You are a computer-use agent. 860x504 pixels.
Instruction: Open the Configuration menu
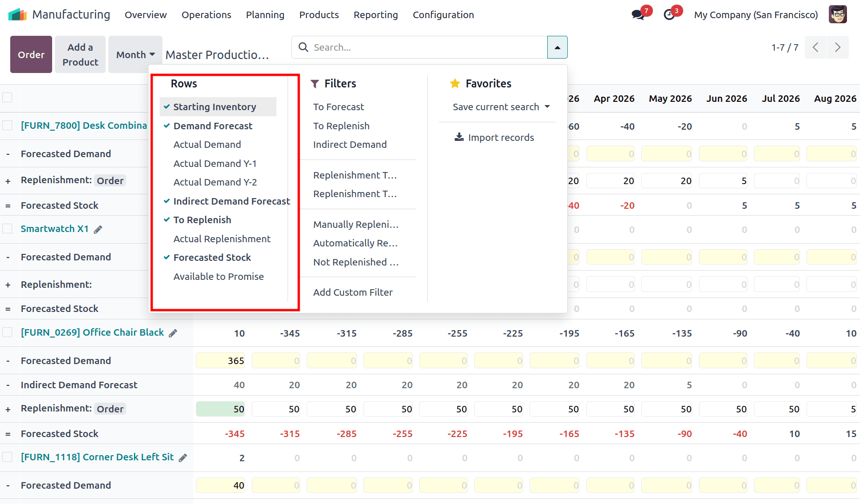(x=443, y=14)
